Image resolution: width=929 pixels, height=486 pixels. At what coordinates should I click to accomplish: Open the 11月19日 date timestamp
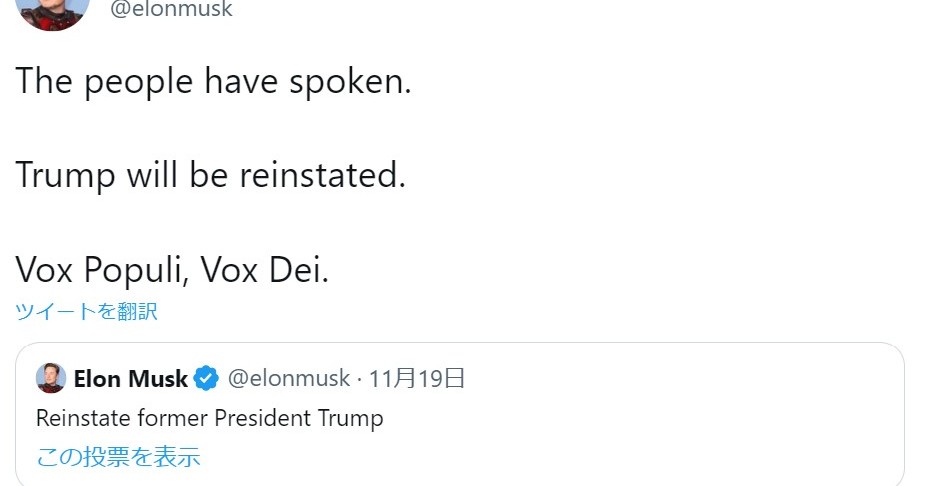(417, 378)
